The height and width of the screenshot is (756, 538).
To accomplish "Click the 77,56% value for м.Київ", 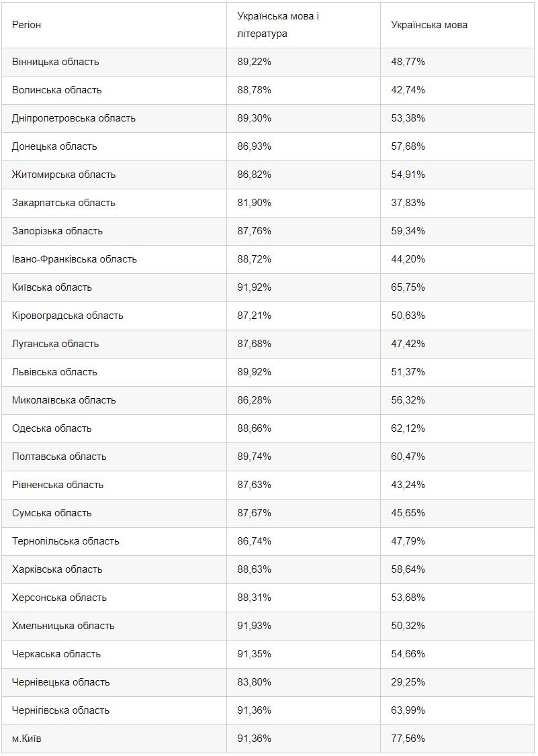I will (x=408, y=739).
